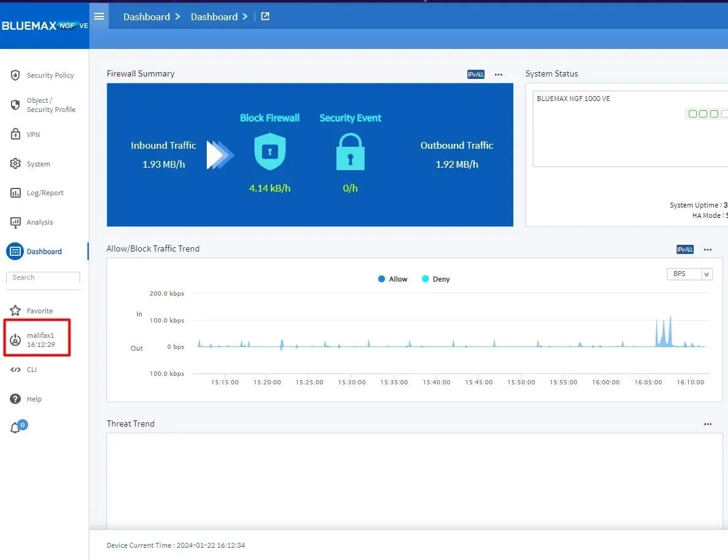Viewport: 728px width, 560px height.
Task: Open Threat Trend more options menu
Action: (708, 424)
